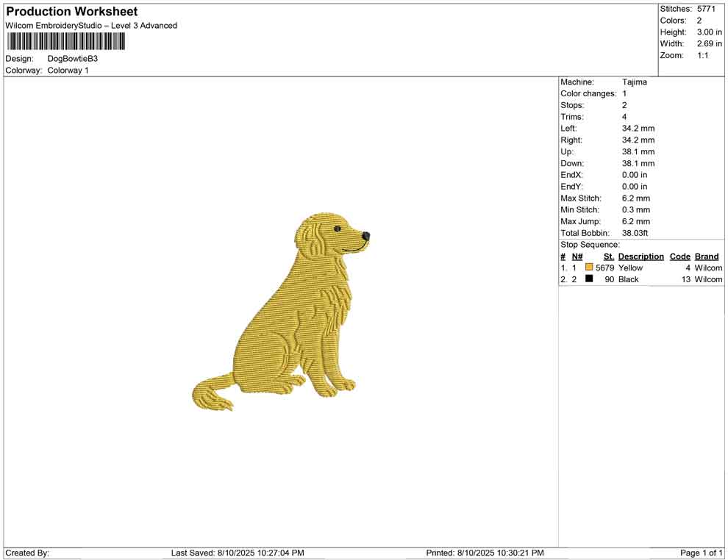Click the 'N#' column header
Screen dimensions: 728x560
(x=577, y=256)
